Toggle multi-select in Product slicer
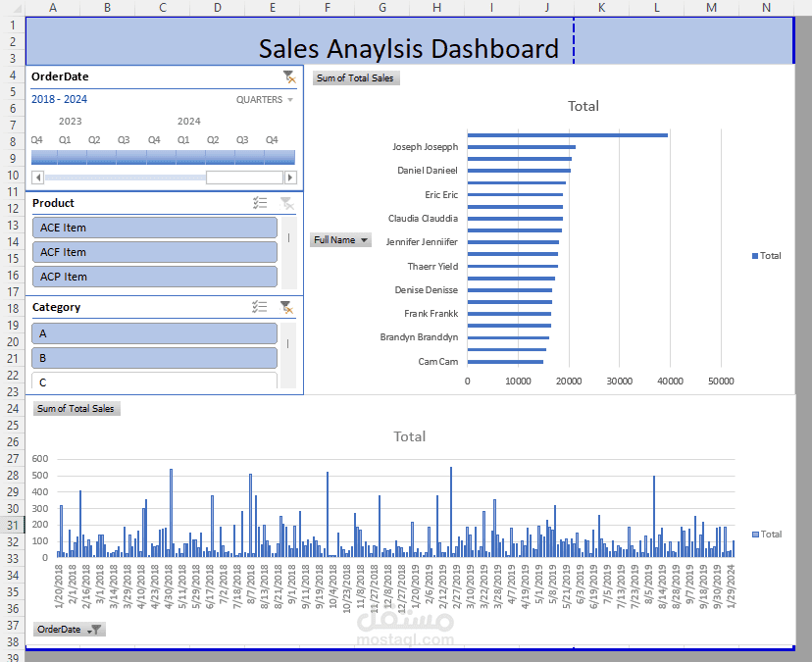The image size is (812, 662). pos(260,203)
